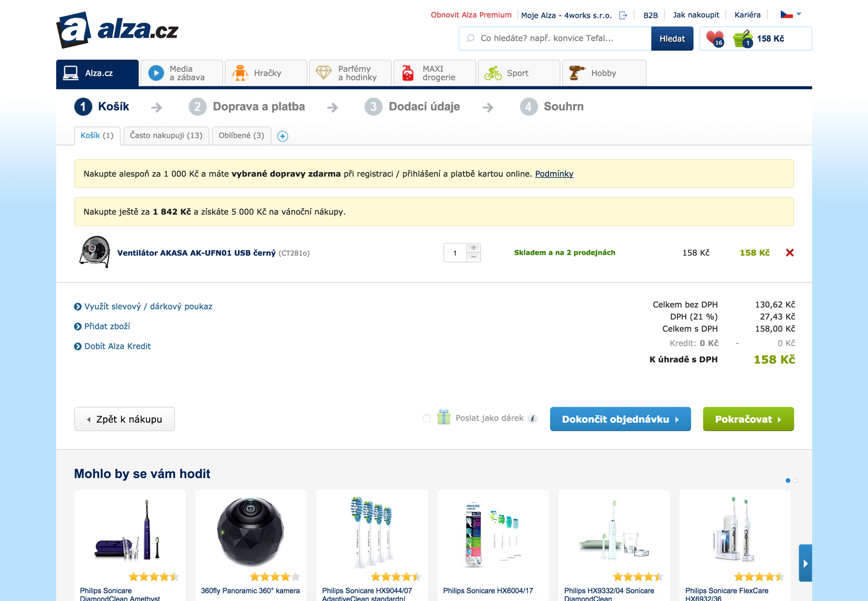Expand Přidat zboží option
The height and width of the screenshot is (601, 868).
(x=102, y=326)
